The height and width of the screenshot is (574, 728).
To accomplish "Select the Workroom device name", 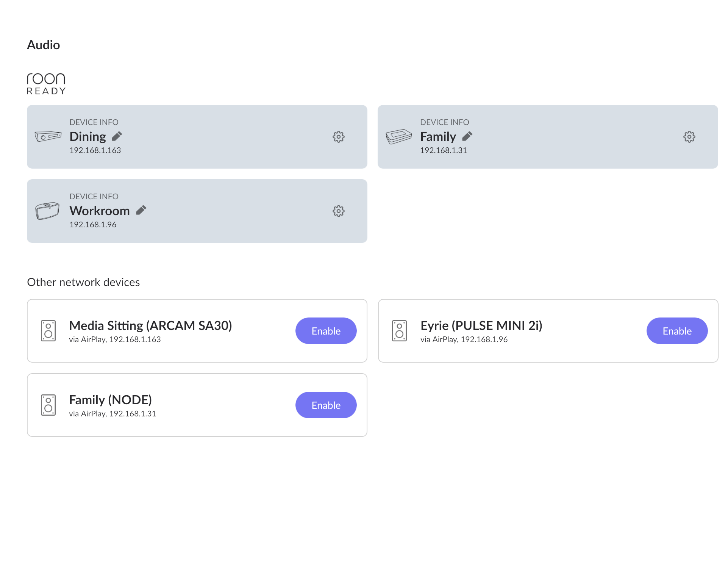I will pyautogui.click(x=100, y=211).
